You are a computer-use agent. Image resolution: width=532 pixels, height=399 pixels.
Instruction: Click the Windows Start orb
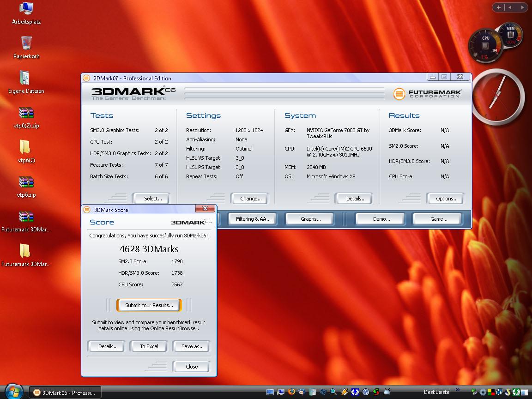[13, 392]
